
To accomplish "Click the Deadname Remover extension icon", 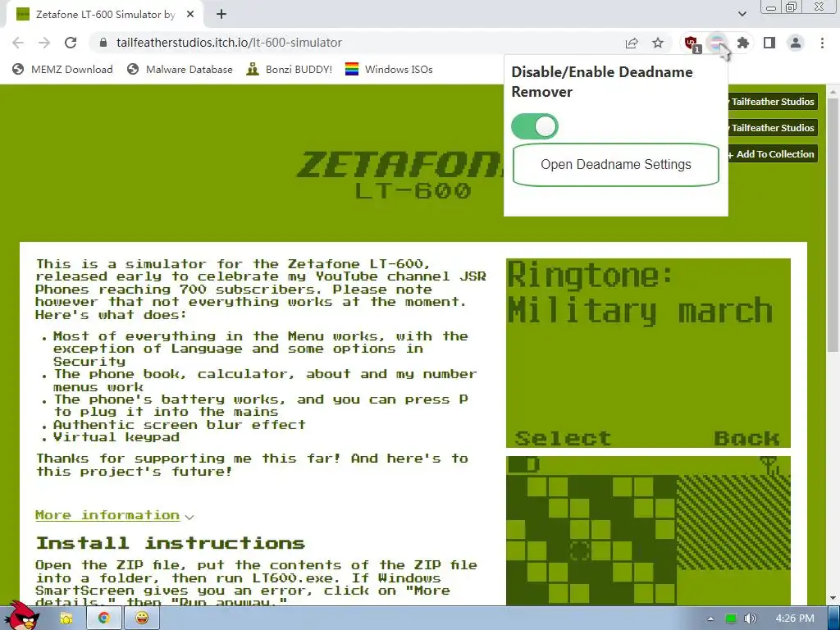I will point(717,43).
